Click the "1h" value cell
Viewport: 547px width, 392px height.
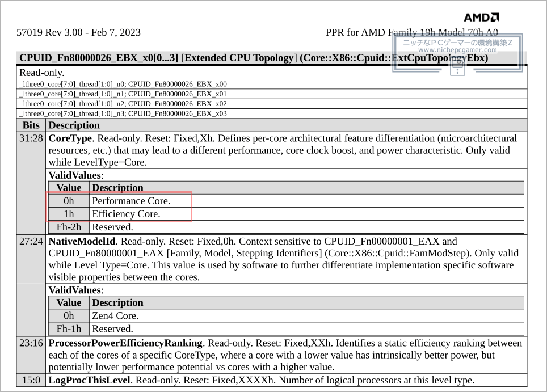coord(69,214)
